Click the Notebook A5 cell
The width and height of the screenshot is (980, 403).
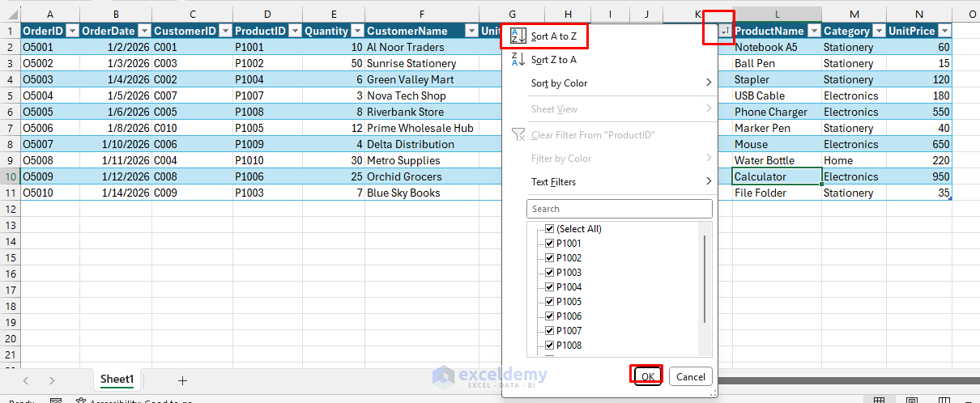[777, 47]
